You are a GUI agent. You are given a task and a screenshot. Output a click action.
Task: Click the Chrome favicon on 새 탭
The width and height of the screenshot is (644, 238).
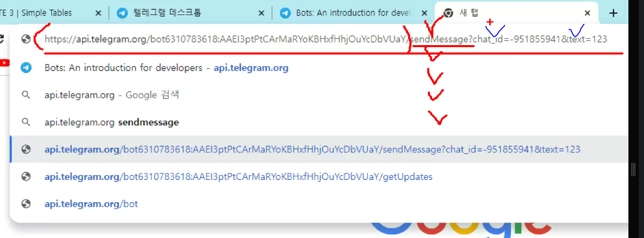click(448, 13)
